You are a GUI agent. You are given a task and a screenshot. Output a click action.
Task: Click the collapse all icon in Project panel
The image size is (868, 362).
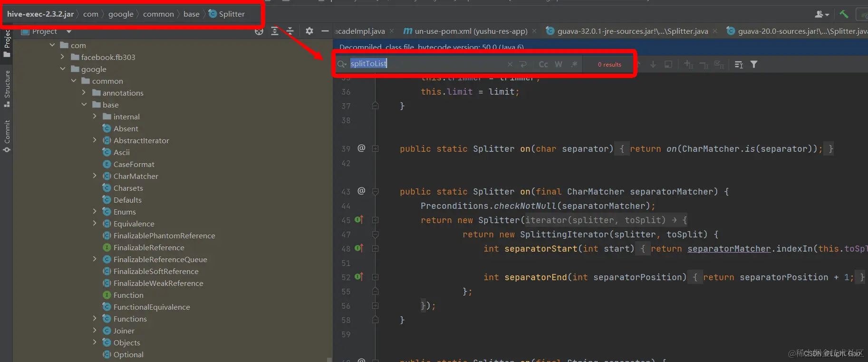[x=290, y=31]
